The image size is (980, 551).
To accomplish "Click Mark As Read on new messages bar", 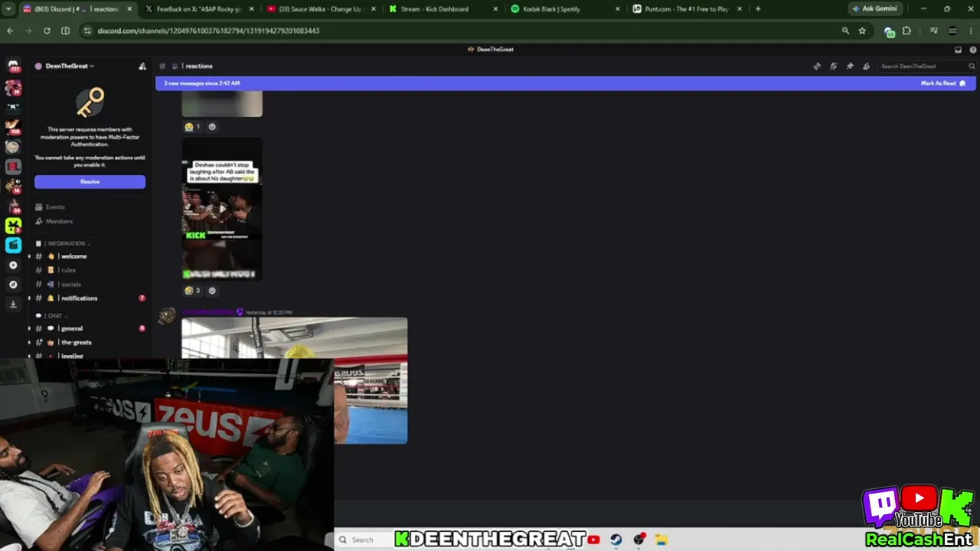I will [942, 83].
